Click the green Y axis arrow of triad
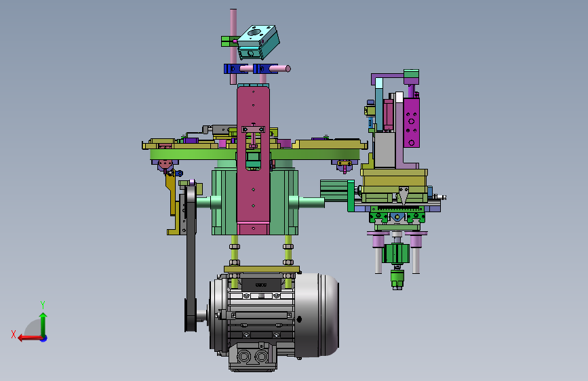588x381 pixels. (x=43, y=324)
